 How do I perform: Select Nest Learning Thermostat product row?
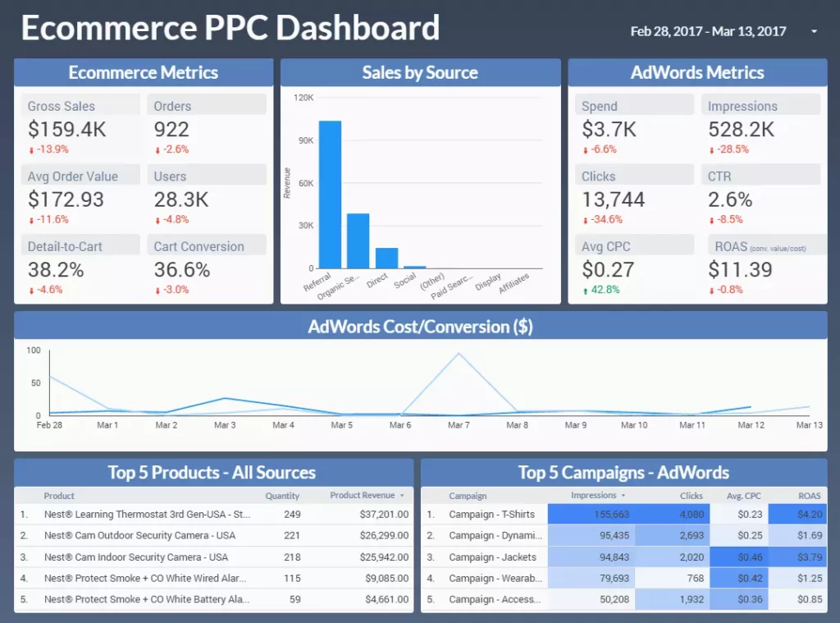pyautogui.click(x=148, y=515)
